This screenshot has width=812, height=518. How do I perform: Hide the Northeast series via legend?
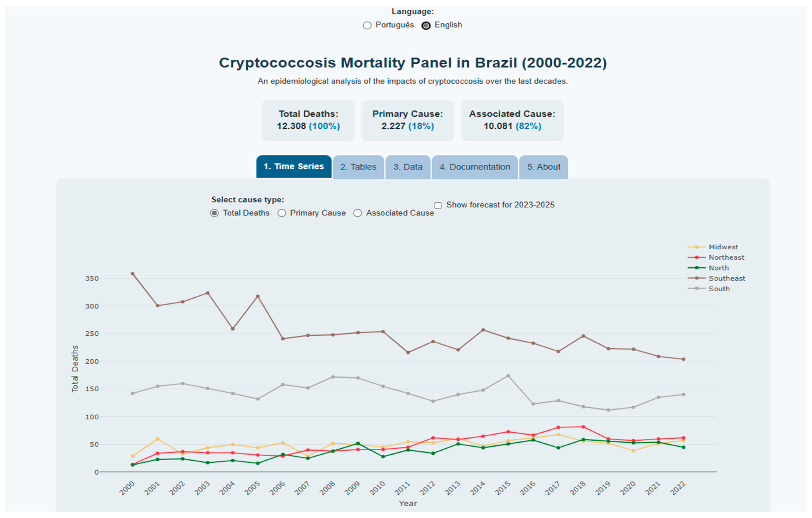(x=726, y=257)
